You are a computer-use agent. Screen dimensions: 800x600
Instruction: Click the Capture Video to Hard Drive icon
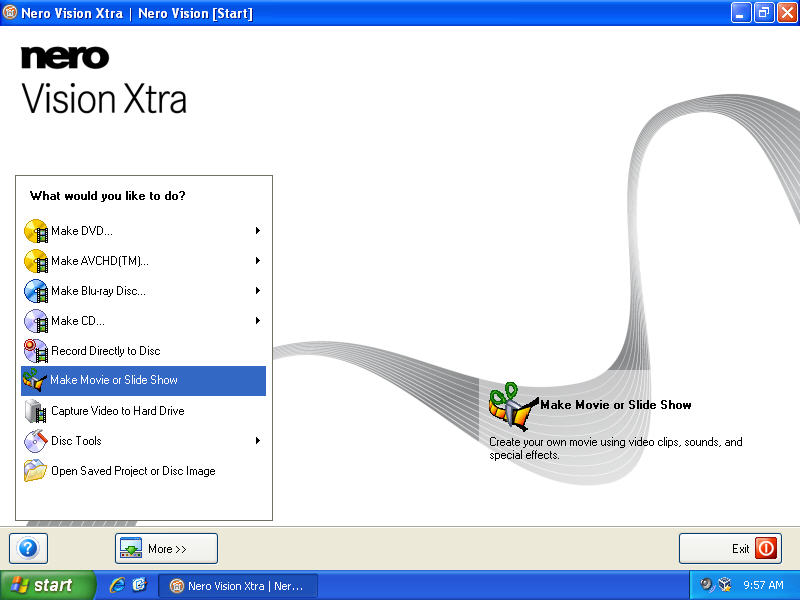tap(36, 411)
